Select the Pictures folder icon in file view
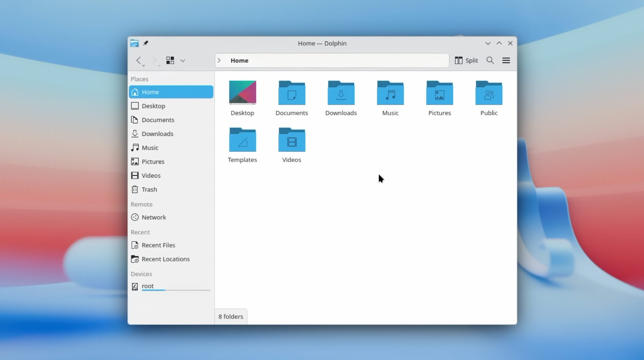This screenshot has height=360, width=644. click(x=440, y=92)
